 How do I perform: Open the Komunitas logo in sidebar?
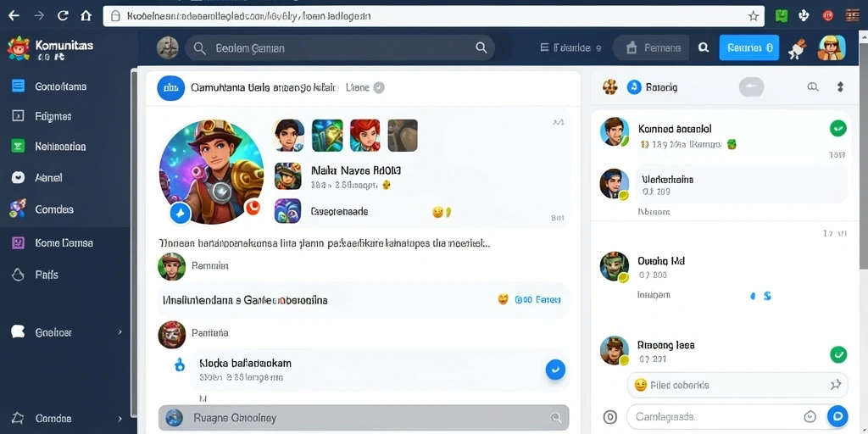19,48
